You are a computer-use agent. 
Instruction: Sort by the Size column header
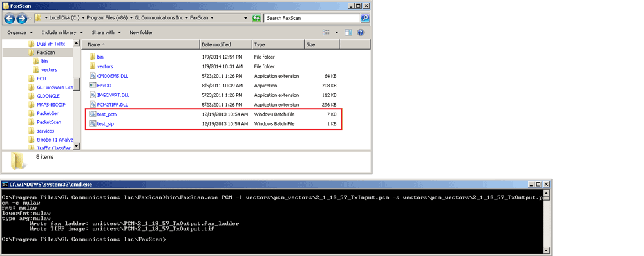coord(321,44)
